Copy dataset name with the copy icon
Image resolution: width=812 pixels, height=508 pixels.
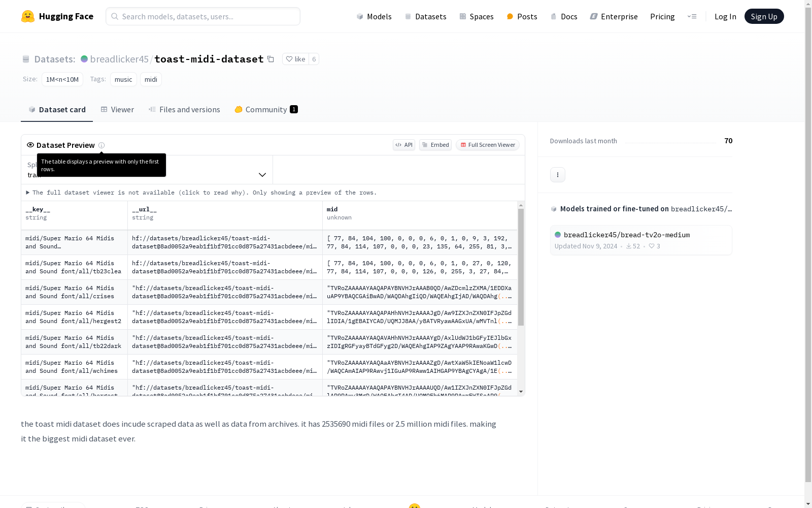[271, 59]
